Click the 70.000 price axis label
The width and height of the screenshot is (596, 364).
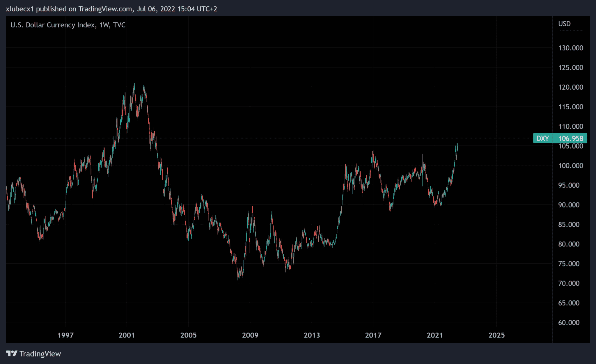click(569, 283)
